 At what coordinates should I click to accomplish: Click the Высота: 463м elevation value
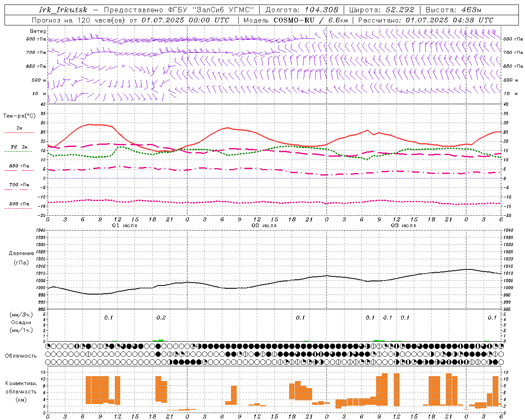453,10
